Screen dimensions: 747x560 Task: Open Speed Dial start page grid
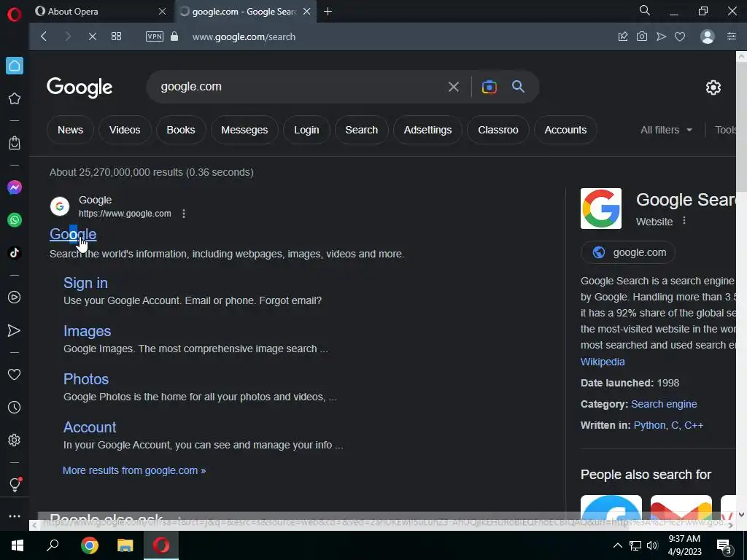[116, 36]
